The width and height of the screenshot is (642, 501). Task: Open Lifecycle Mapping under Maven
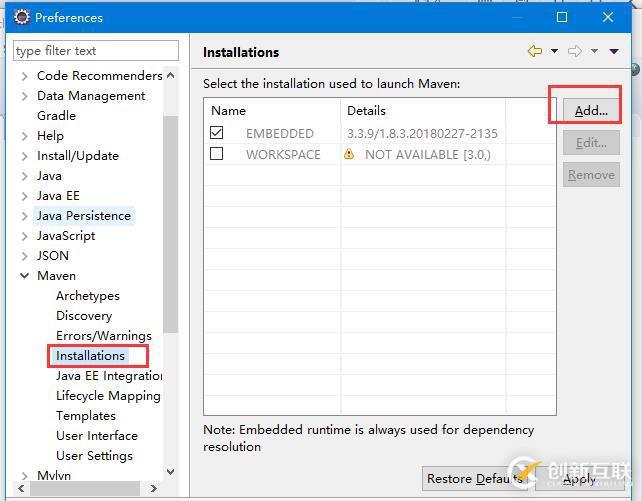pyautogui.click(x=108, y=396)
